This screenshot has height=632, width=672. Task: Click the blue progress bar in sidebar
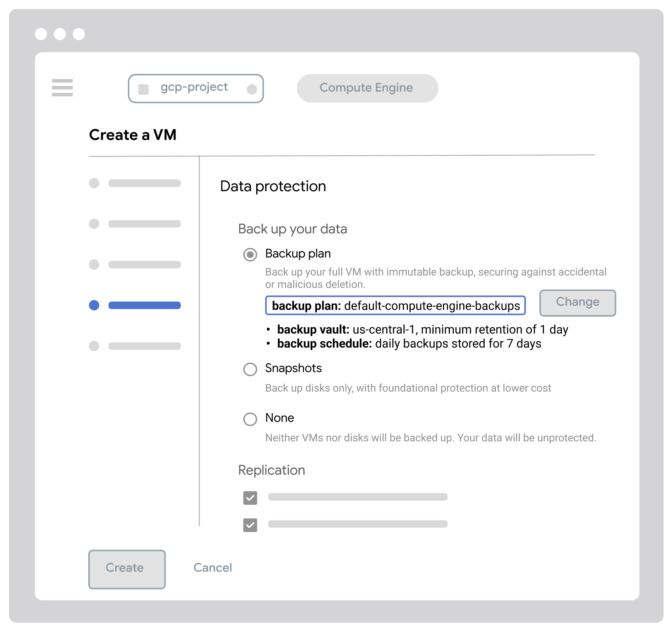[x=144, y=305]
